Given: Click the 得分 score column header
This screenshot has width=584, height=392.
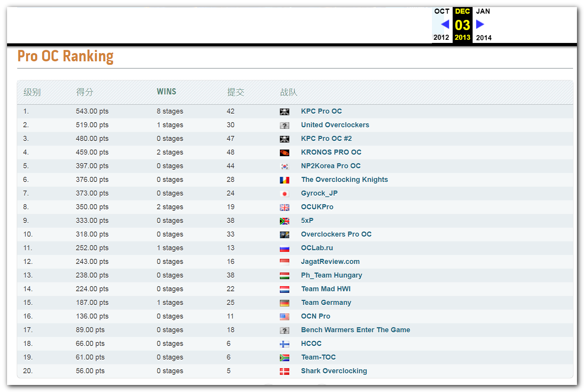Looking at the screenshot, I should pos(85,92).
